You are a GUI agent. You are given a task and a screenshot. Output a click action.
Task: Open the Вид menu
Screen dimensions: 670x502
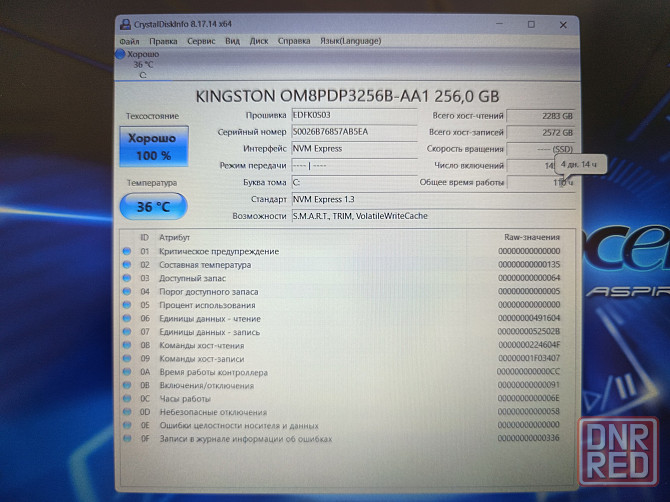[232, 41]
